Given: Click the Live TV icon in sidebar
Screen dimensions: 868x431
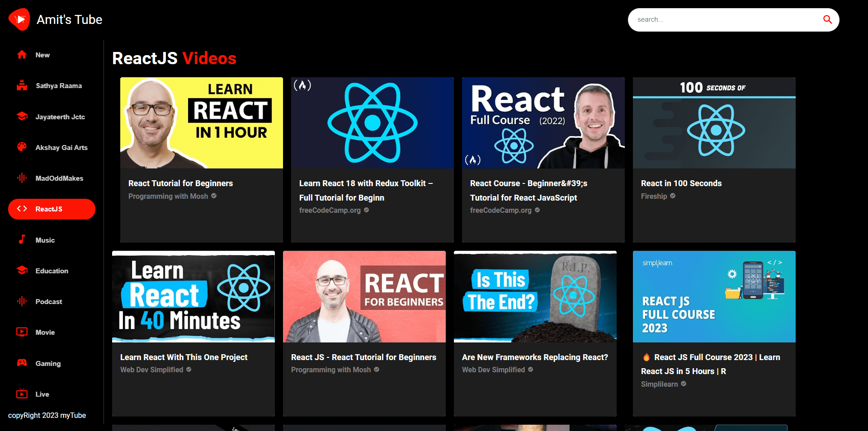Looking at the screenshot, I should click(x=22, y=394).
